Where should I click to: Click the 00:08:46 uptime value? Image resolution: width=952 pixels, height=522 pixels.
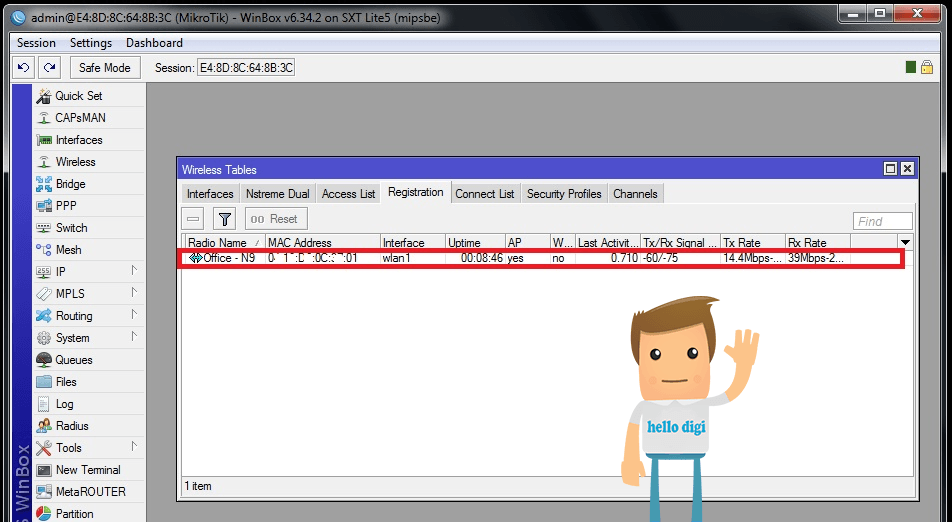(x=481, y=258)
